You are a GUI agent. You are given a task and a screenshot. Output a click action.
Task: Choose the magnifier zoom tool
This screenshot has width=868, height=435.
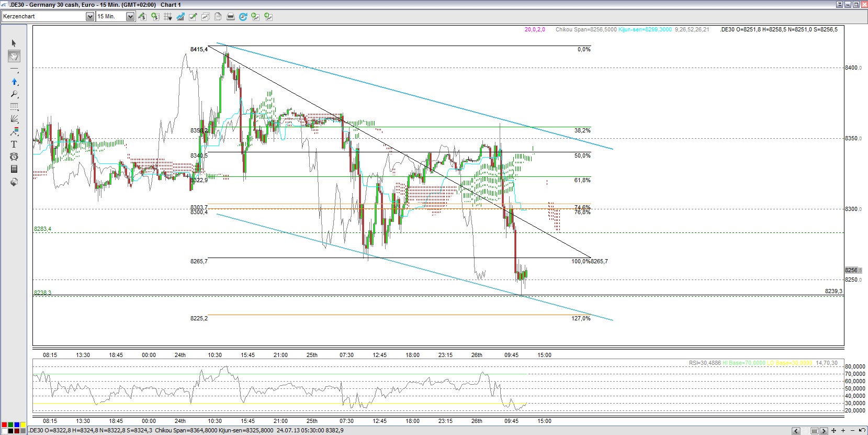[14, 94]
